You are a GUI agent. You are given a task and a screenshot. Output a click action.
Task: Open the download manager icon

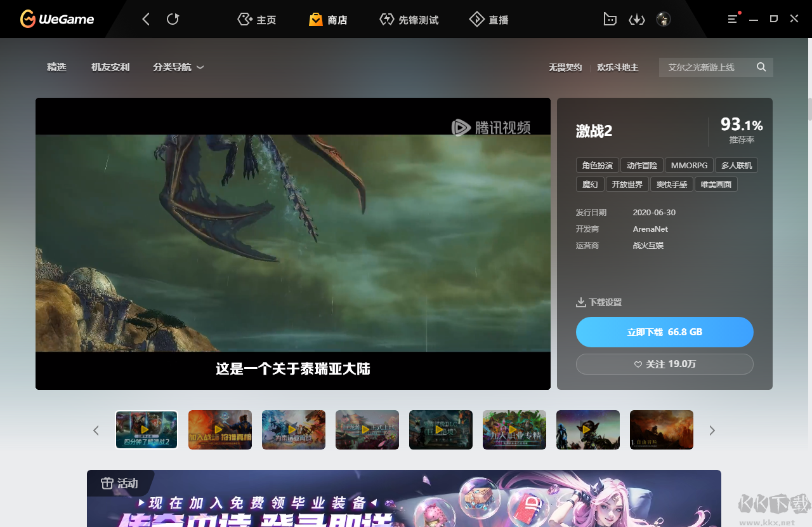(x=636, y=19)
